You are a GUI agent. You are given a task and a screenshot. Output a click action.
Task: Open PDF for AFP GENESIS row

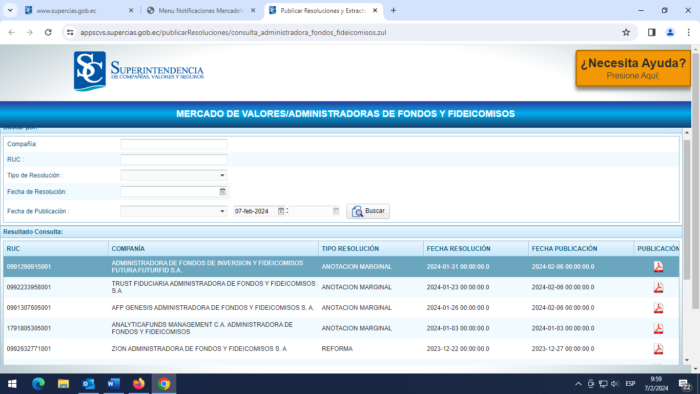pyautogui.click(x=658, y=308)
